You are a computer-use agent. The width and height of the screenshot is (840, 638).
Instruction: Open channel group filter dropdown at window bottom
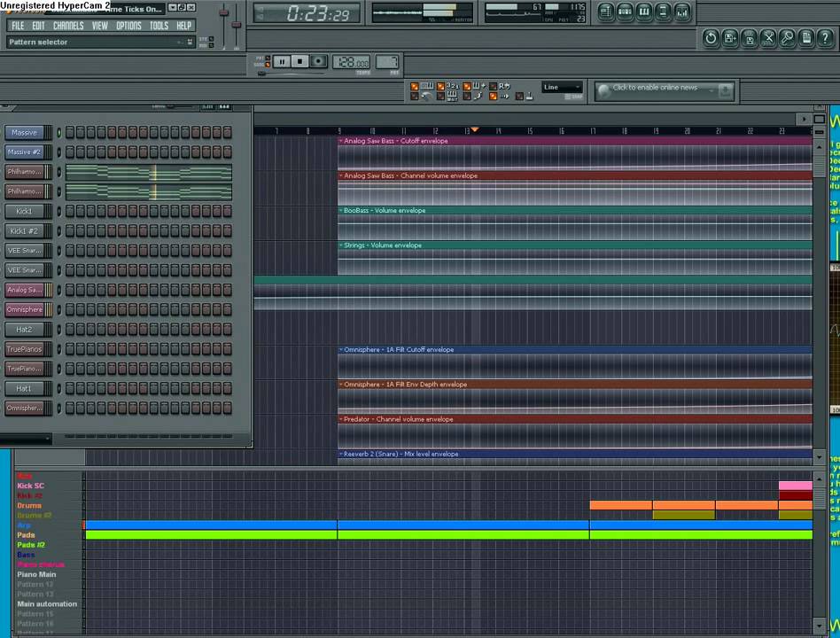26,439
